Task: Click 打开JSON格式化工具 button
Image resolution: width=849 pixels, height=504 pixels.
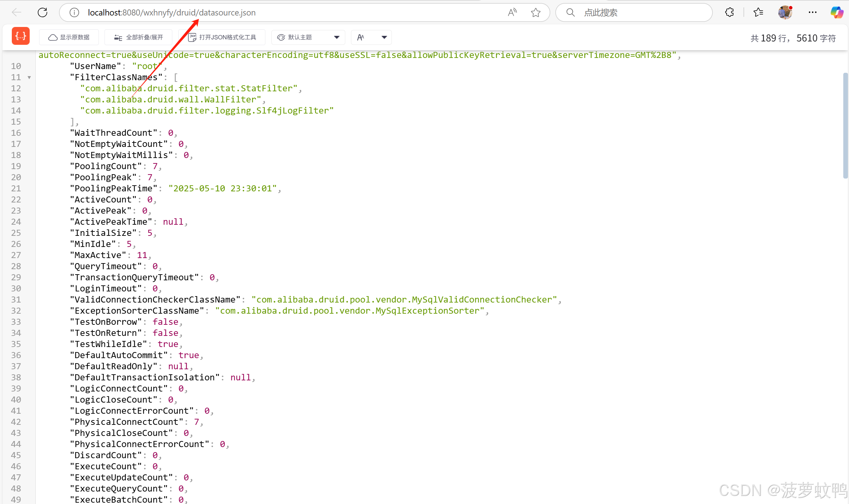Action: (222, 37)
